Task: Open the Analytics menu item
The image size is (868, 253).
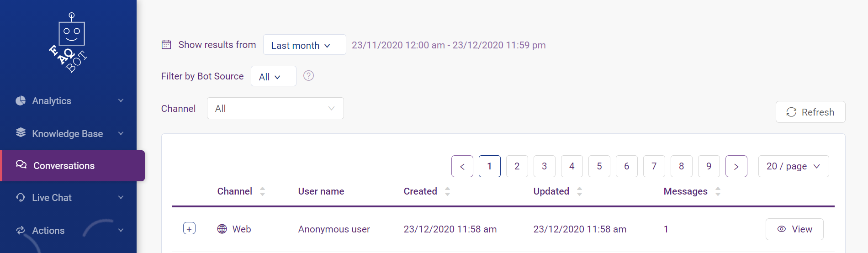Action: click(69, 100)
